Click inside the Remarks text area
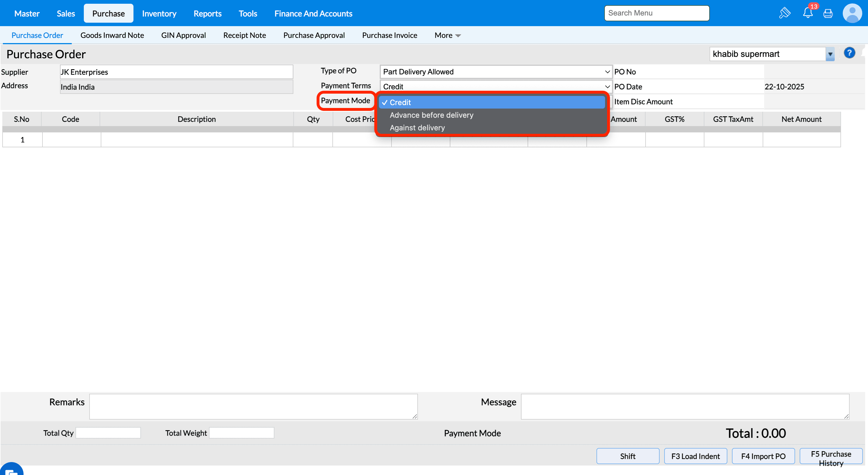The image size is (868, 475). tap(253, 407)
